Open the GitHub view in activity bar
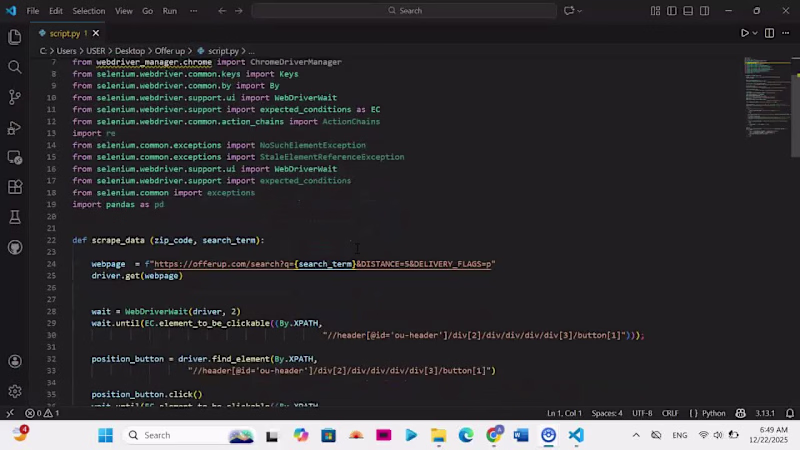This screenshot has height=450, width=800. click(x=15, y=247)
